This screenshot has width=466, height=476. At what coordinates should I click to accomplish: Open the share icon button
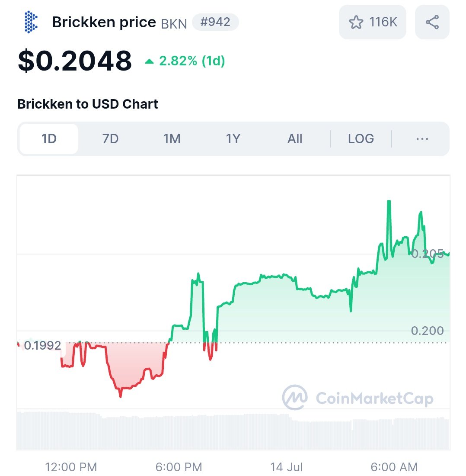point(432,22)
